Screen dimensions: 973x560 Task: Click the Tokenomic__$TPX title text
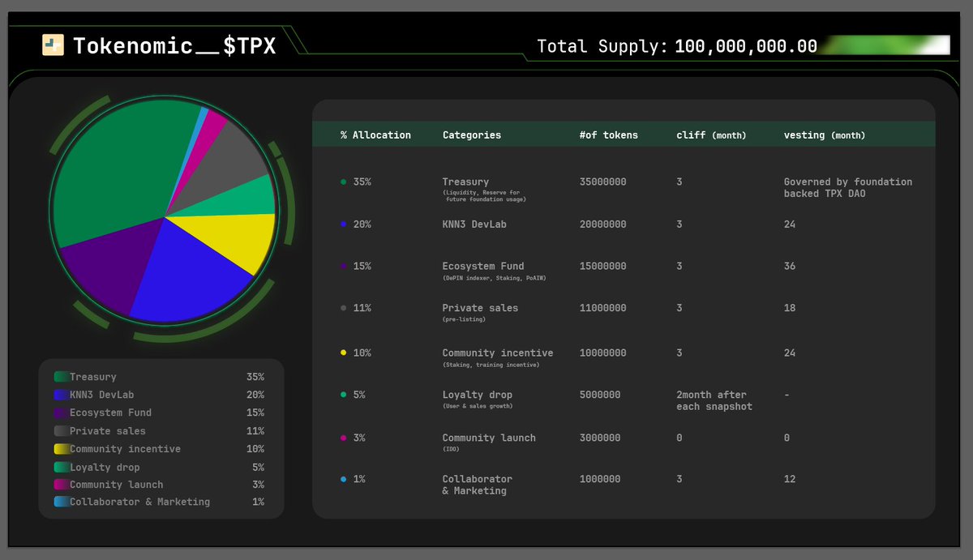pyautogui.click(x=174, y=46)
